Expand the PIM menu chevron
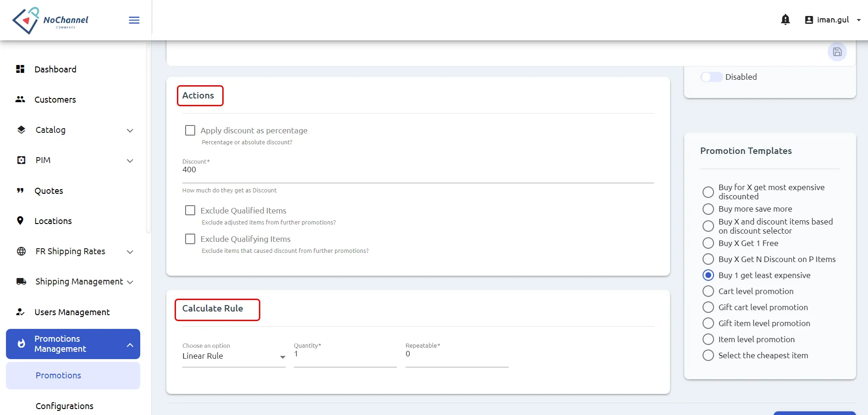868x415 pixels. pos(130,161)
